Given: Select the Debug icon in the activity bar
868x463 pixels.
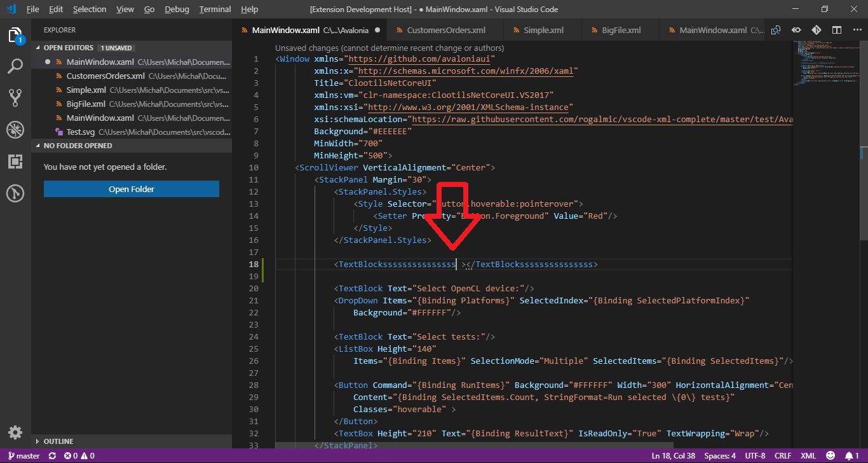Looking at the screenshot, I should coord(15,130).
